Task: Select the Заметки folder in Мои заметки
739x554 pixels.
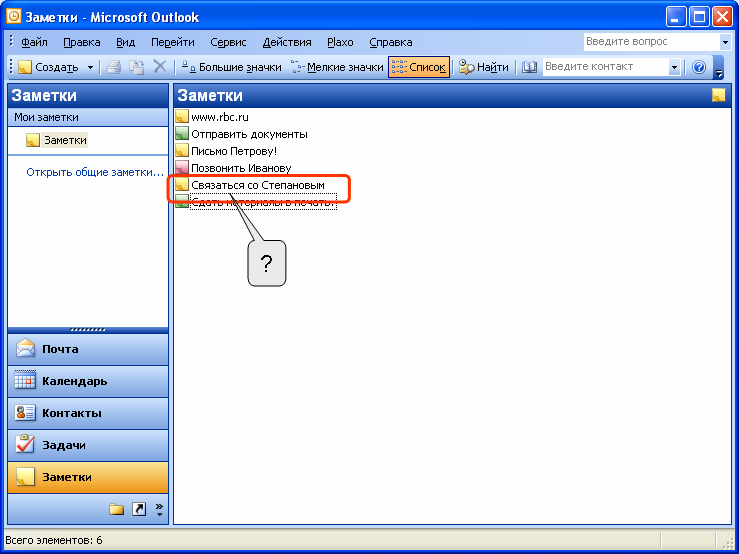Action: [x=57, y=140]
